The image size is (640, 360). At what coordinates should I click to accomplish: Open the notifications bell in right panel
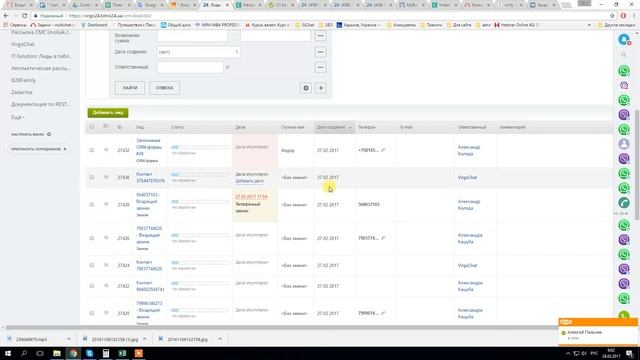pyautogui.click(x=624, y=40)
